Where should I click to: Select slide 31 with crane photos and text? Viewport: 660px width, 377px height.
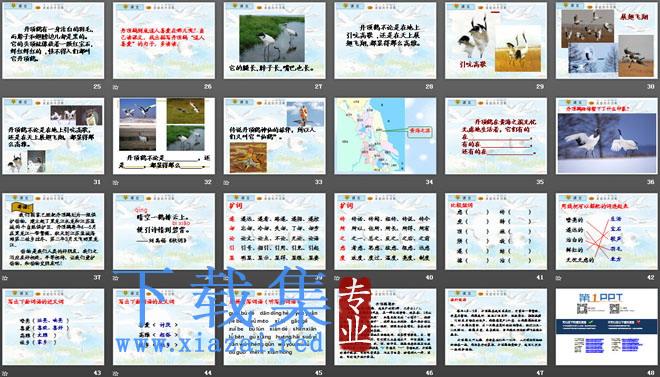point(53,136)
